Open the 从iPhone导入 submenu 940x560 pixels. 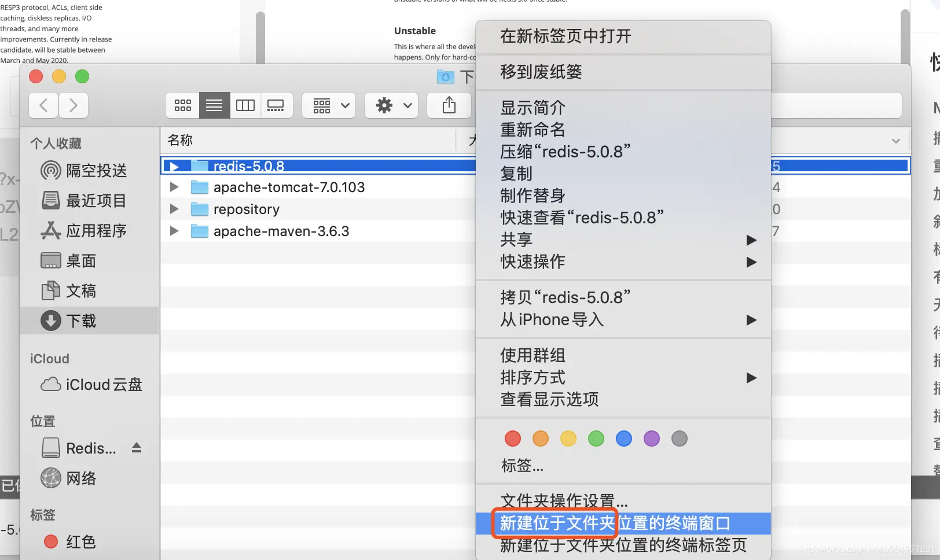[623, 319]
